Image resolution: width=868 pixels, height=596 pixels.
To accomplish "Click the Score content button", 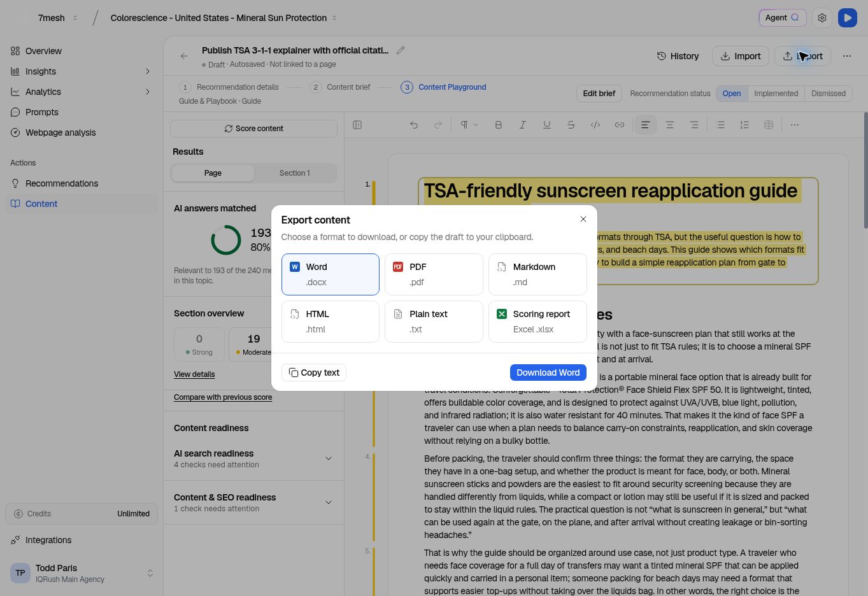I will [253, 129].
